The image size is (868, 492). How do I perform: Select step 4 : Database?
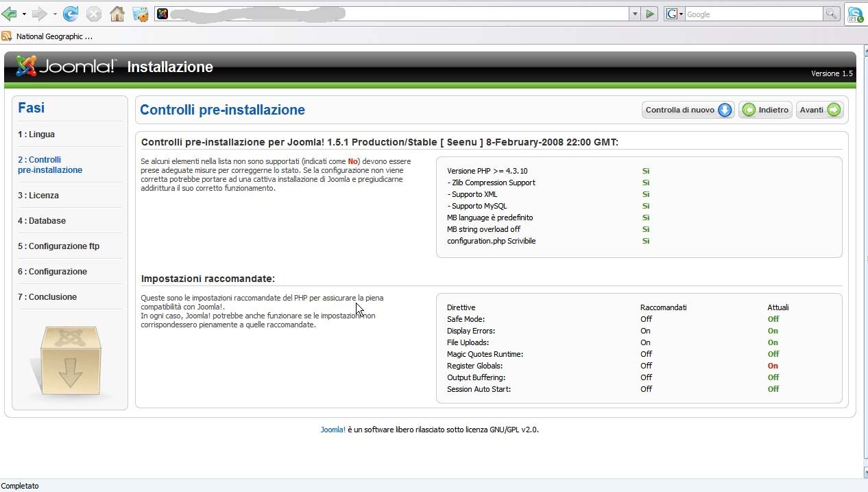pos(42,221)
